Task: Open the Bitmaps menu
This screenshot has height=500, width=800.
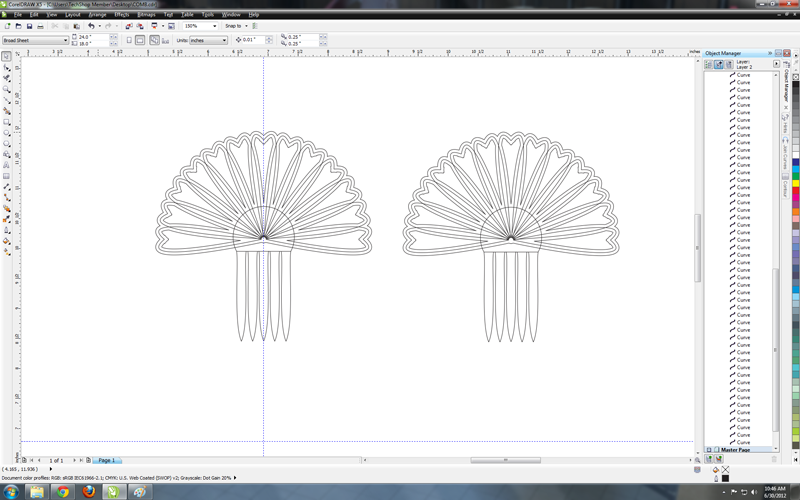Action: (x=146, y=15)
